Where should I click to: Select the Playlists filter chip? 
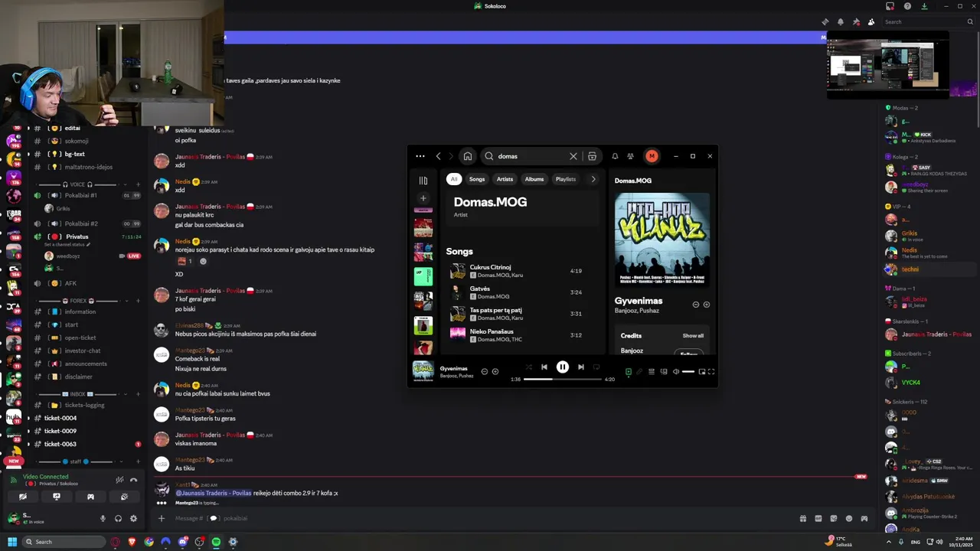tap(566, 179)
